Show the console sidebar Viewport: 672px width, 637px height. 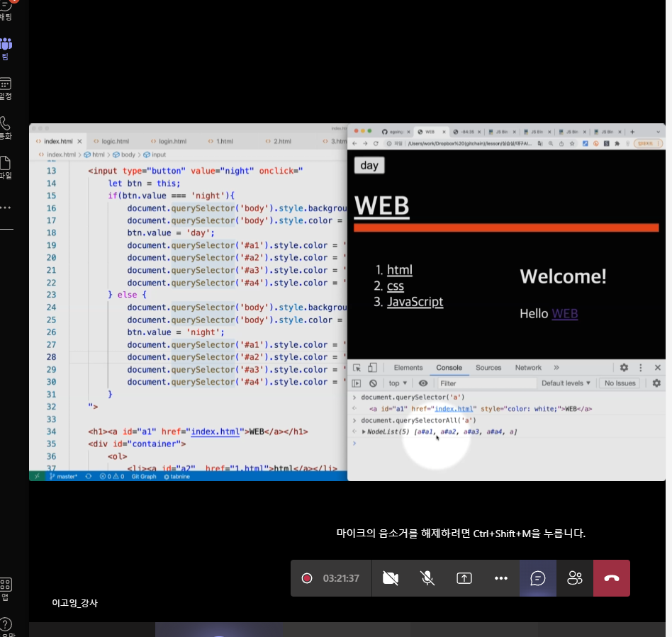356,383
